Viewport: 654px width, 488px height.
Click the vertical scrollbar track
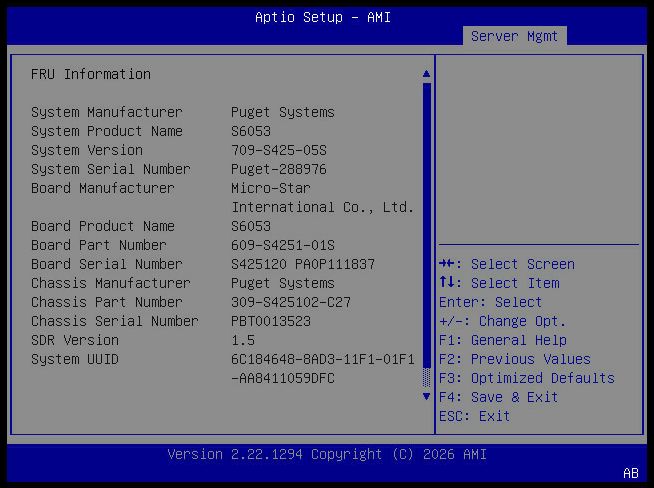(x=426, y=235)
